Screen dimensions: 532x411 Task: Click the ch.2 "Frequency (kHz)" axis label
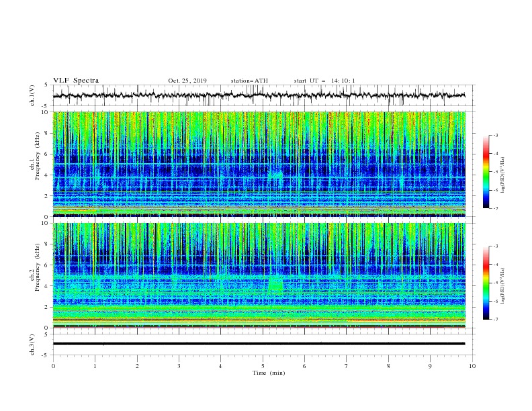coord(38,267)
